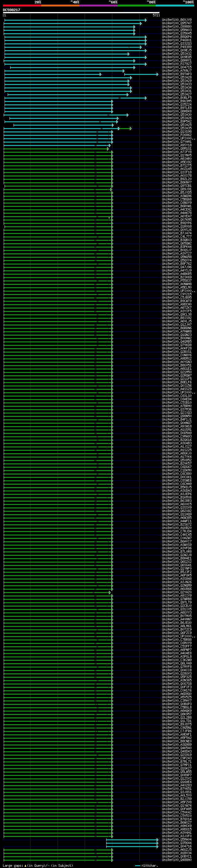Click the UniRef100_A3JXF0 label
This screenshot has height=868, width=197.
(177, 836)
